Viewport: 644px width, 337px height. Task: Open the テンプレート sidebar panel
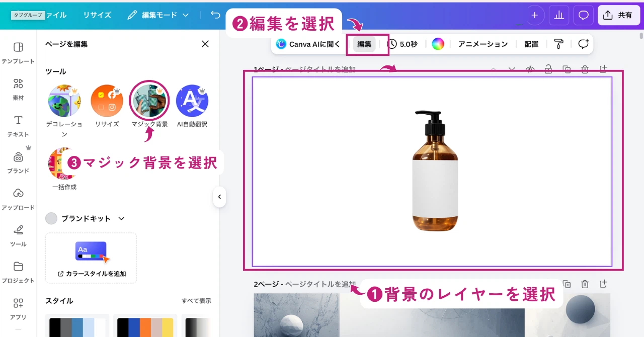point(18,53)
